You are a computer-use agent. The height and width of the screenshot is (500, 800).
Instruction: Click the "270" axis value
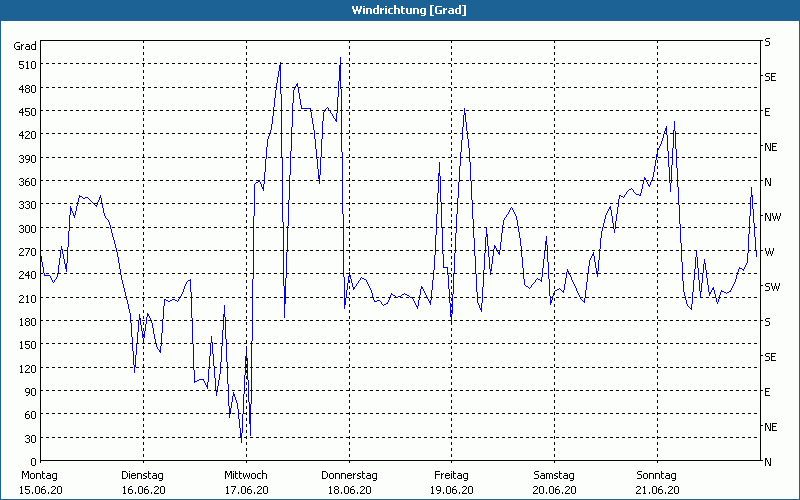pyautogui.click(x=28, y=252)
